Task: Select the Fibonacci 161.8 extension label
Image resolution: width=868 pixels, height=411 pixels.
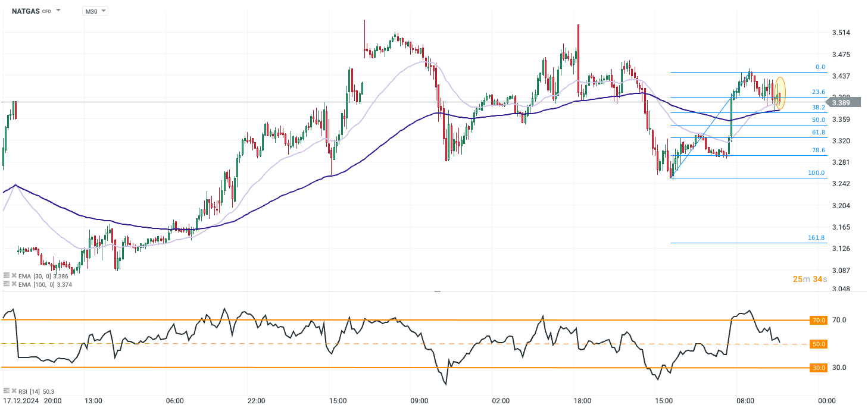Action: 817,238
